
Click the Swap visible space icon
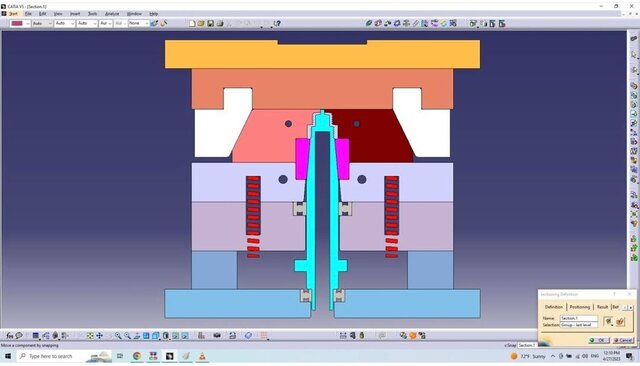[185, 336]
